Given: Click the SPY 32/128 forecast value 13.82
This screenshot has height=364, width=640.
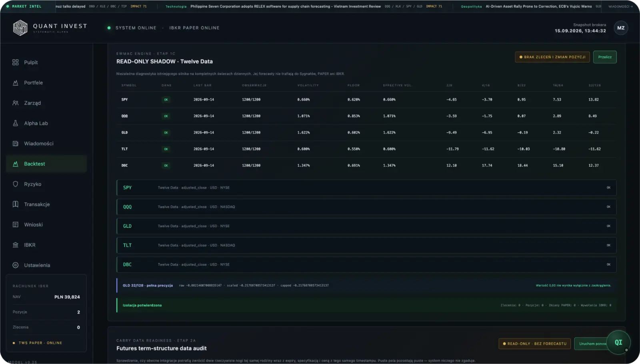Looking at the screenshot, I should (x=594, y=99).
